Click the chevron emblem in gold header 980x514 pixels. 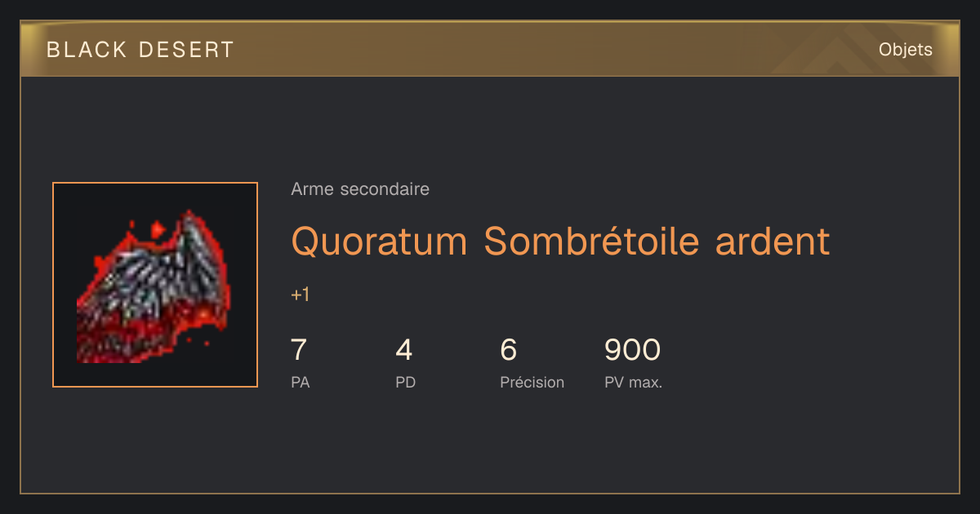(x=841, y=52)
